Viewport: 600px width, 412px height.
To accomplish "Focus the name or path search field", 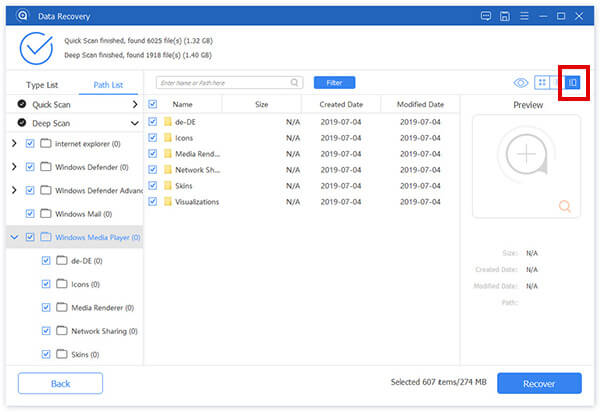I will tap(230, 83).
